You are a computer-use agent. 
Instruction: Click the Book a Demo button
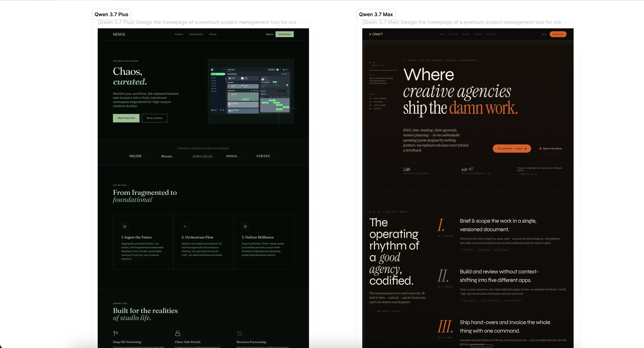pyautogui.click(x=155, y=118)
